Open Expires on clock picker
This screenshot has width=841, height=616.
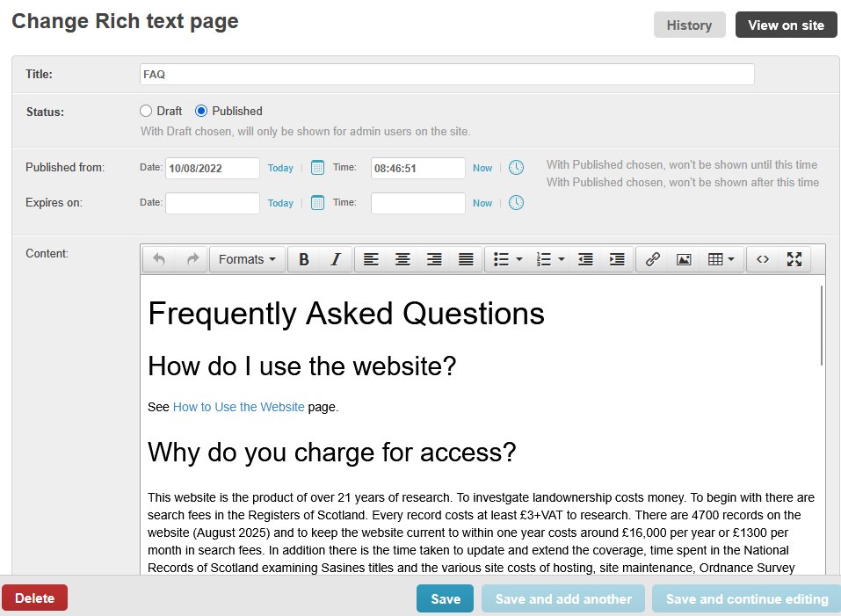[x=517, y=203]
